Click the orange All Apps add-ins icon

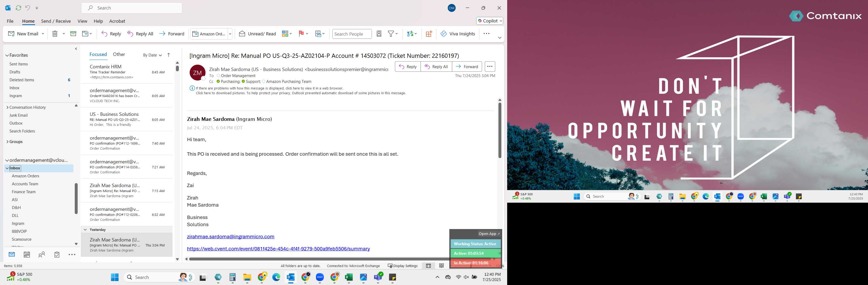pyautogui.click(x=429, y=34)
